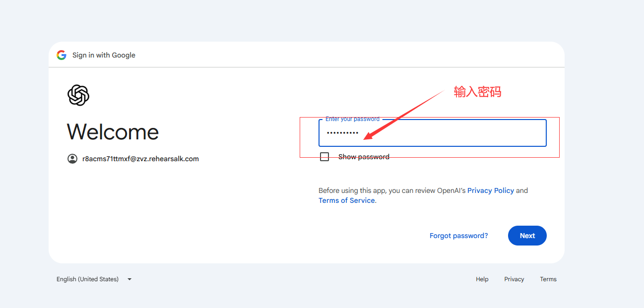Open the English (United States) language dropdown
The width and height of the screenshot is (644, 308).
pyautogui.click(x=94, y=279)
